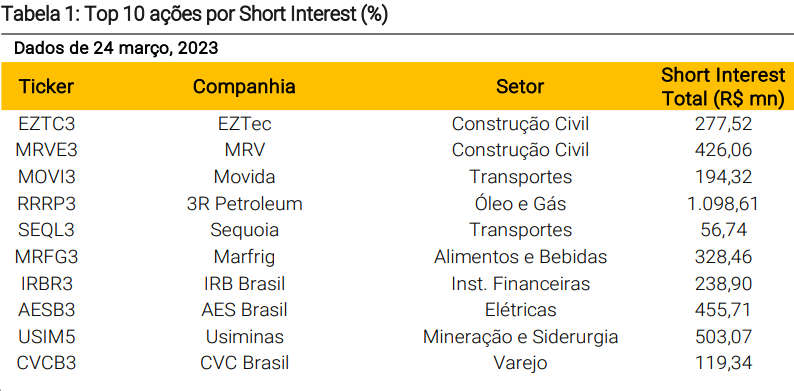Click the AES Brasil company cell
Screen dimensions: 794x391
click(245, 309)
